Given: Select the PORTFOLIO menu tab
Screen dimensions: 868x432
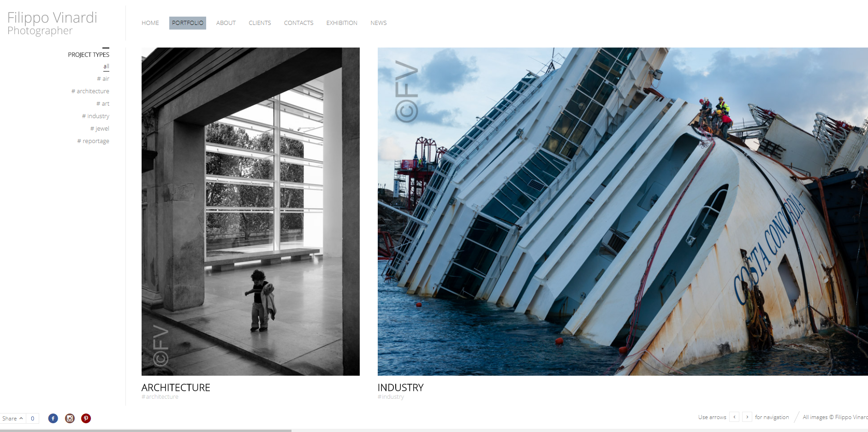Looking at the screenshot, I should [x=188, y=23].
